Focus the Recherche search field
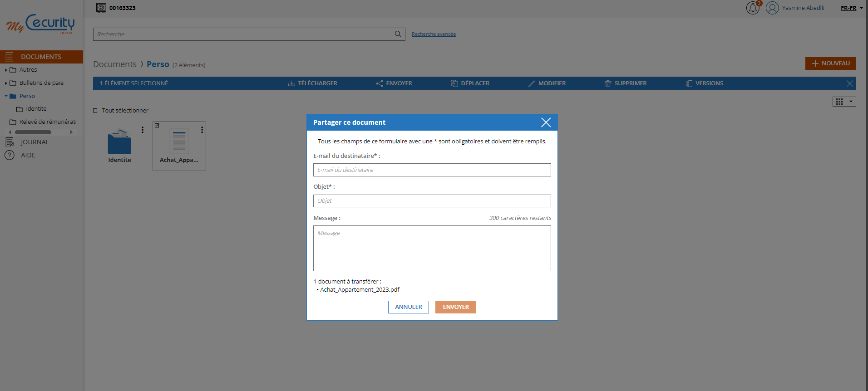The width and height of the screenshot is (868, 391). (249, 34)
